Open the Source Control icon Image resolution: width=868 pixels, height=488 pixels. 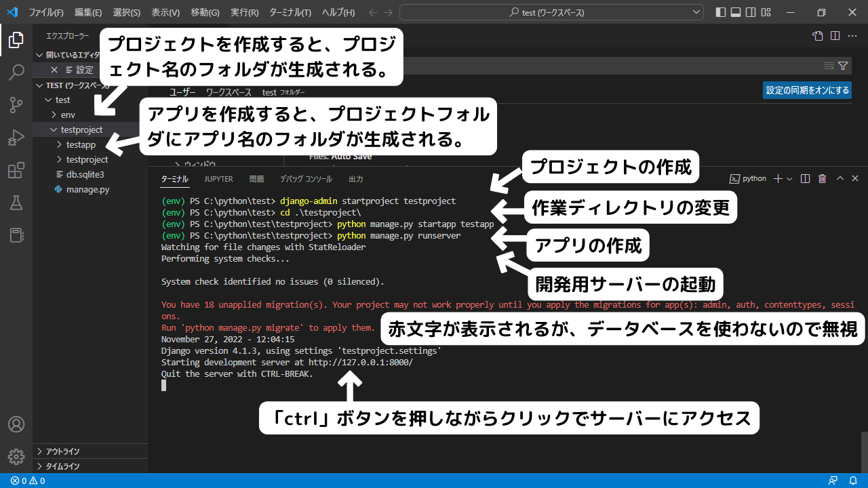pyautogui.click(x=15, y=105)
